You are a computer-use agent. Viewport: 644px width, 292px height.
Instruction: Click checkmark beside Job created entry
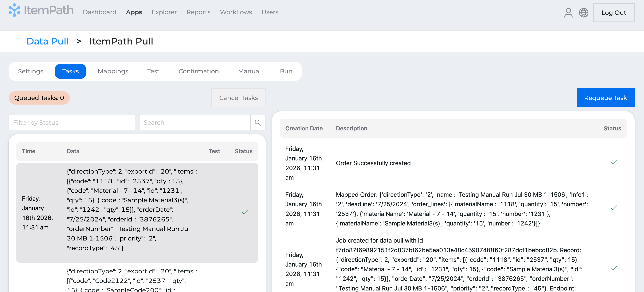pyautogui.click(x=614, y=268)
